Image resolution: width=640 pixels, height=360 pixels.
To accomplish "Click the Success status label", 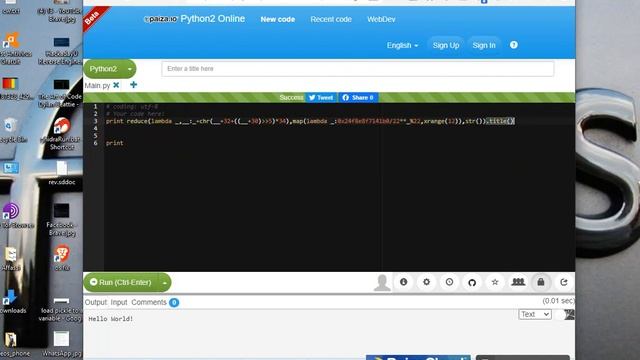I will (x=291, y=98).
